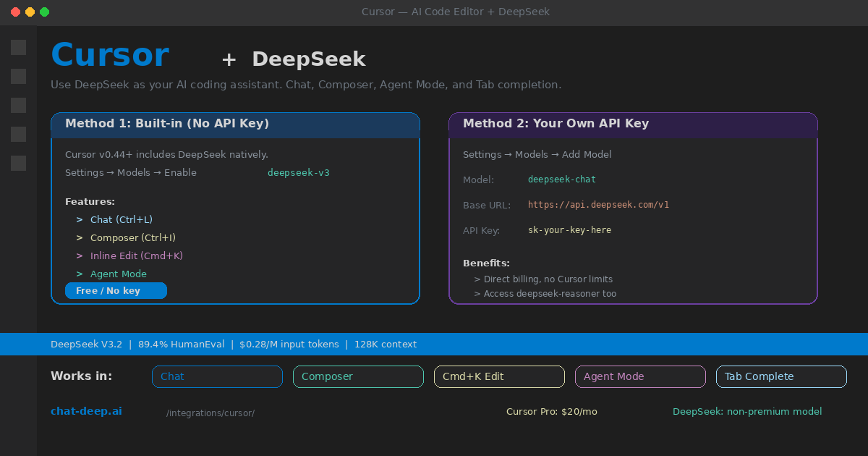Select the Cmd+K Edit chip
Viewport: 868px width, 456px height.
coord(499,376)
